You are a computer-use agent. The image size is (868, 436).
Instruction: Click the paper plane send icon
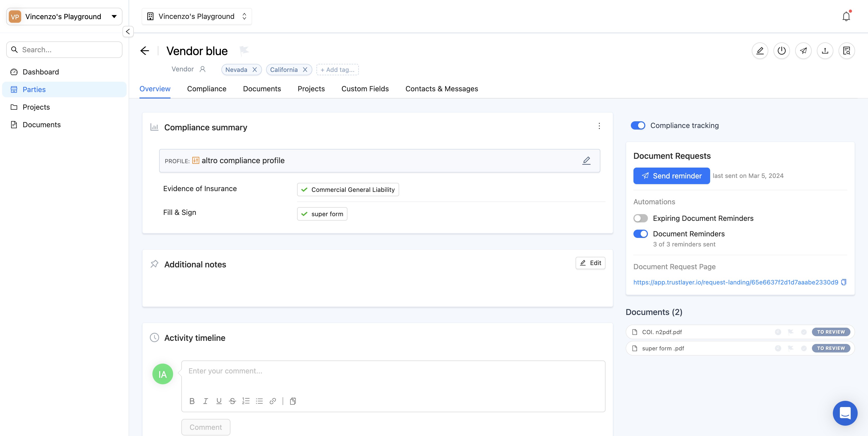(803, 51)
